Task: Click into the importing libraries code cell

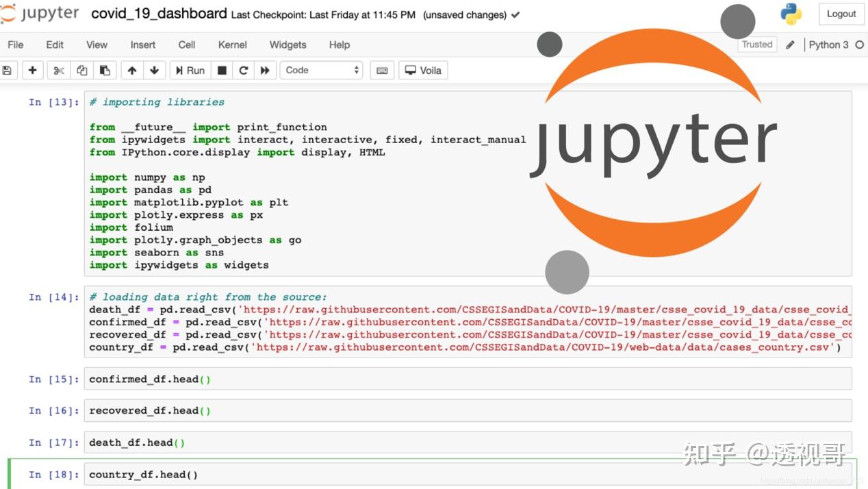Action: (468, 184)
